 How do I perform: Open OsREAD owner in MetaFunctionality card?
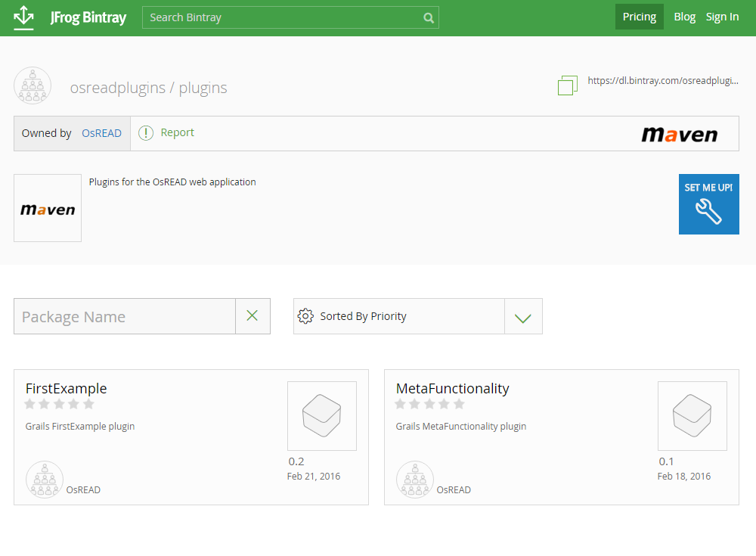click(454, 490)
